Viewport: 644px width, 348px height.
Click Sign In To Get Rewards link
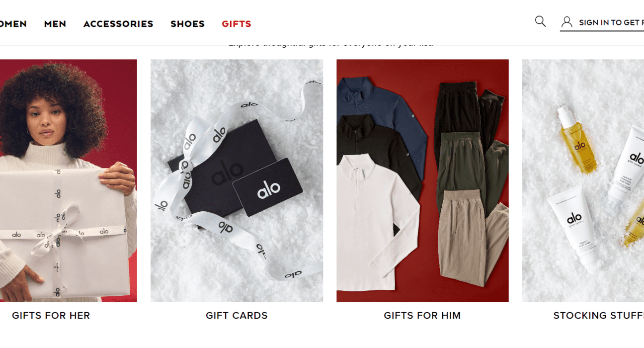pos(611,22)
